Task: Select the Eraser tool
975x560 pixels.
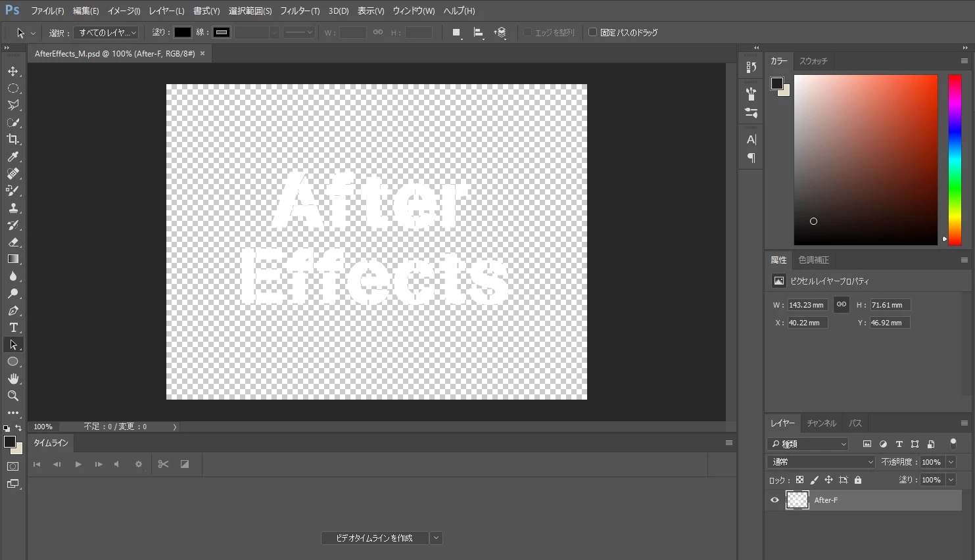Action: pyautogui.click(x=13, y=242)
